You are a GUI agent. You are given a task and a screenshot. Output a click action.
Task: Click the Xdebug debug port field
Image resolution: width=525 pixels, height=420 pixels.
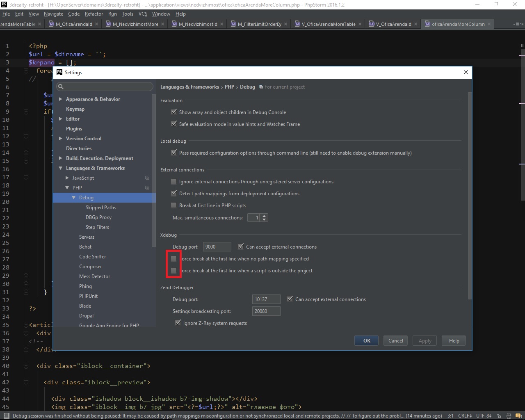pyautogui.click(x=217, y=247)
